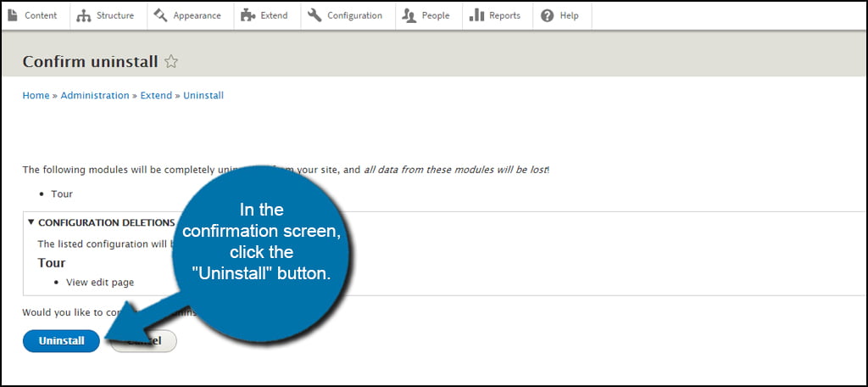The width and height of the screenshot is (868, 387).
Task: Open the Reports admin menu
Action: click(x=495, y=15)
